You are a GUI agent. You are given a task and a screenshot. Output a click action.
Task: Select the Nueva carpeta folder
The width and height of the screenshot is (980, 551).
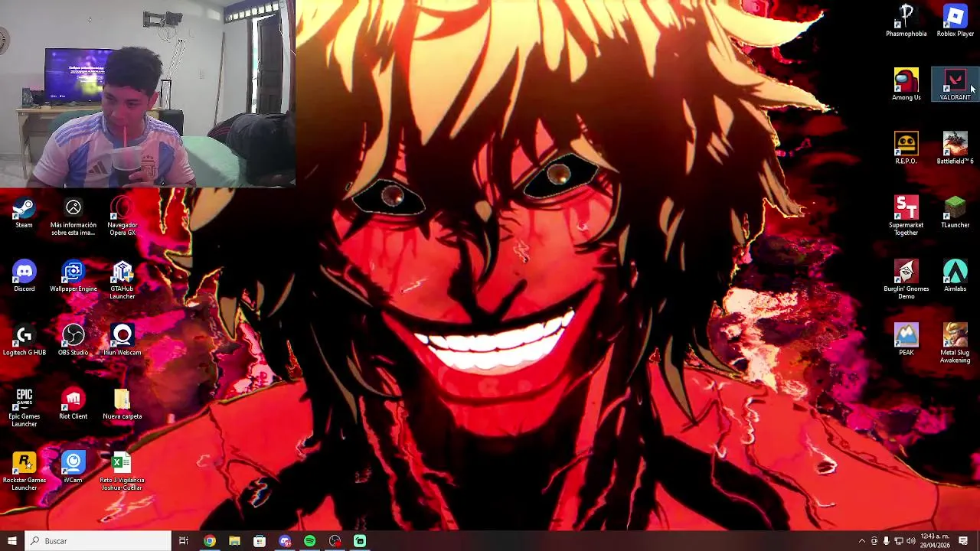pos(122,403)
